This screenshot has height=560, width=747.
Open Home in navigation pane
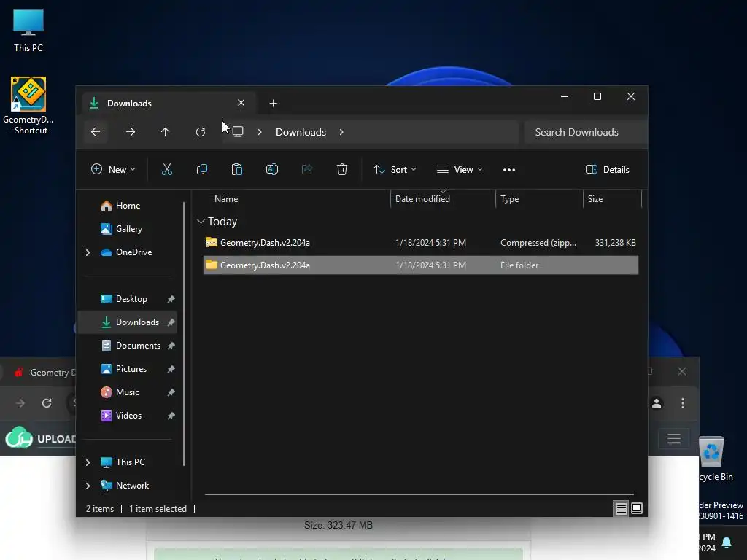click(x=128, y=206)
